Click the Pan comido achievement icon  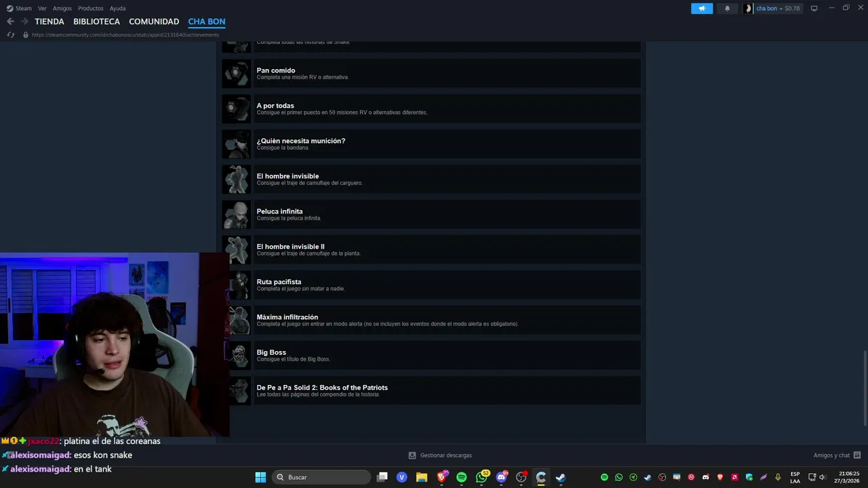point(237,73)
